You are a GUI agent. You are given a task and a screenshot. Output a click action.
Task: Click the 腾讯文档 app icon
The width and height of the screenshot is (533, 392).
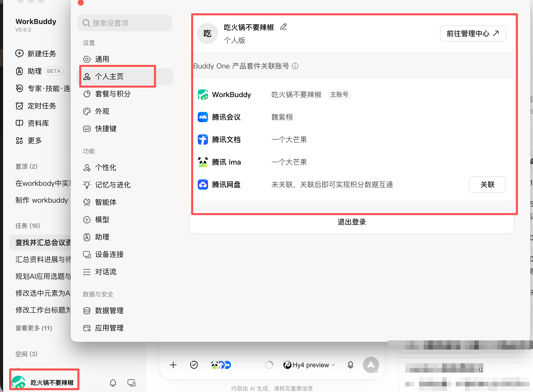203,140
